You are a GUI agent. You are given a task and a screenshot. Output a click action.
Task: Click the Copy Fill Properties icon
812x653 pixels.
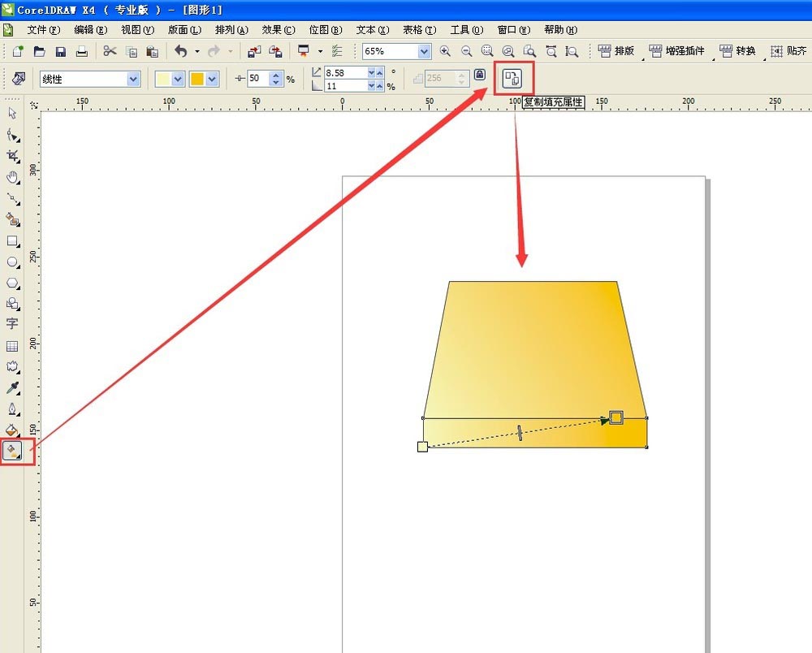tap(513, 79)
